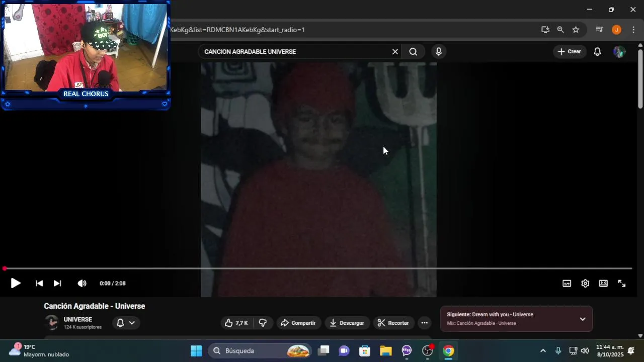Click the Recortar button
Screen dimensions: 644x362
tap(393, 323)
